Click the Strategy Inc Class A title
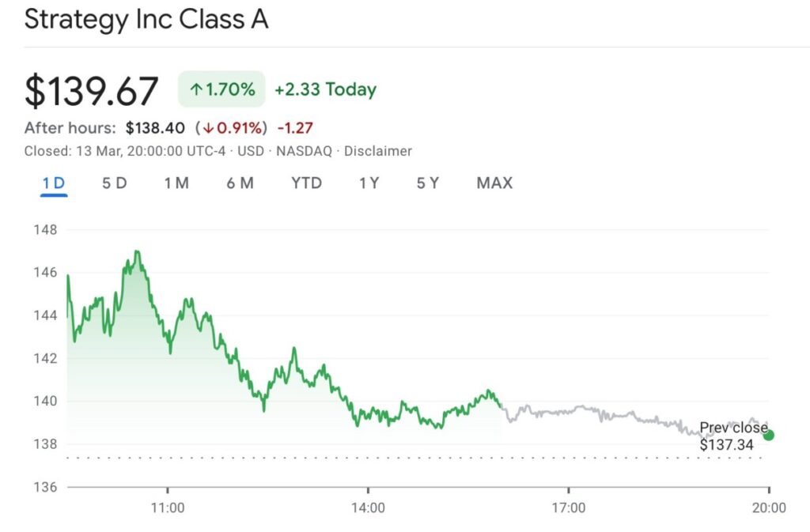Image resolution: width=810 pixels, height=532 pixels. [x=146, y=20]
